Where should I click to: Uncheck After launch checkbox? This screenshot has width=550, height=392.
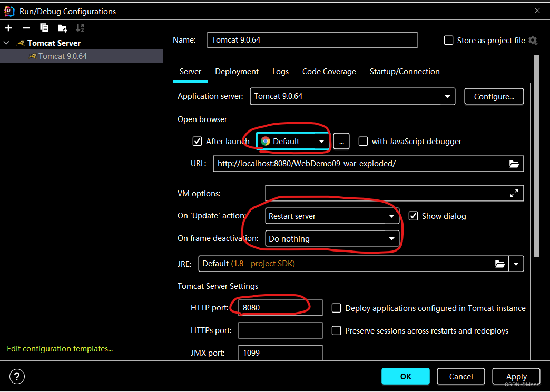197,141
